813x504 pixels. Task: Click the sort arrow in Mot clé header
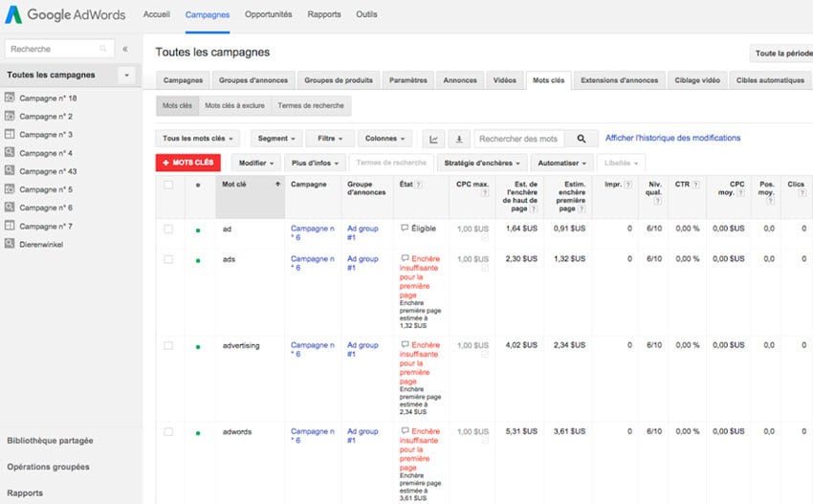pyautogui.click(x=278, y=184)
